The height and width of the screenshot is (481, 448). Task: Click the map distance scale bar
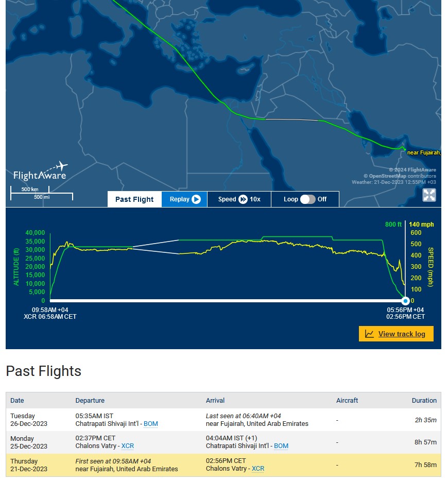tap(42, 193)
